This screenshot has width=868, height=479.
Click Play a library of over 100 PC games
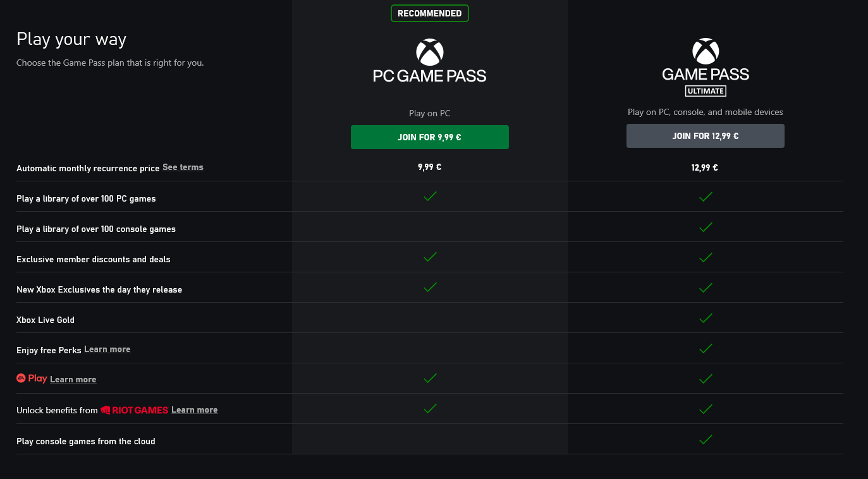[86, 199]
